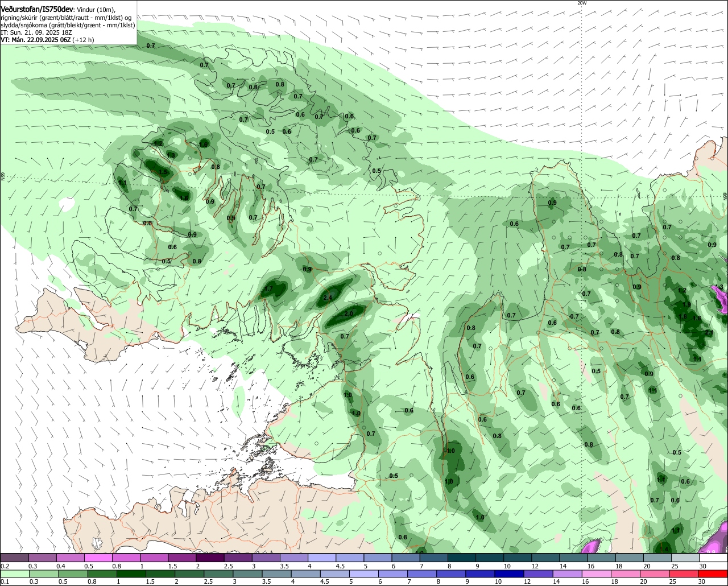Click lower rain legend swatch starting at 0.3

tap(43, 574)
